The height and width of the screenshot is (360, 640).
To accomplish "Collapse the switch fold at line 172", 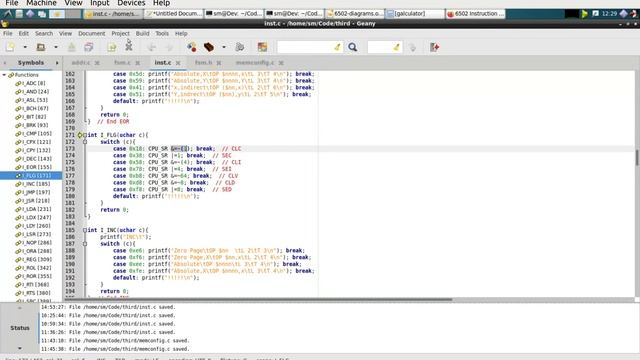I will click(85, 142).
